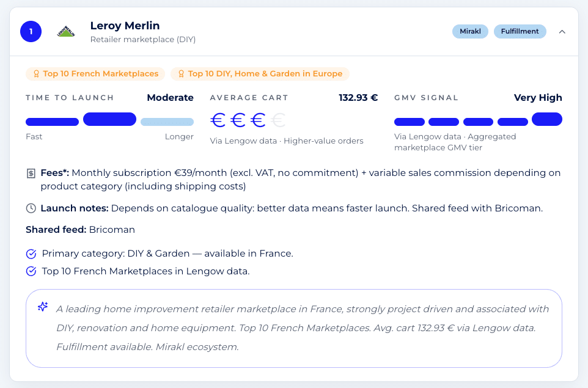Click the light-blue Longer launch segment
This screenshot has height=388, width=588.
pyautogui.click(x=167, y=122)
